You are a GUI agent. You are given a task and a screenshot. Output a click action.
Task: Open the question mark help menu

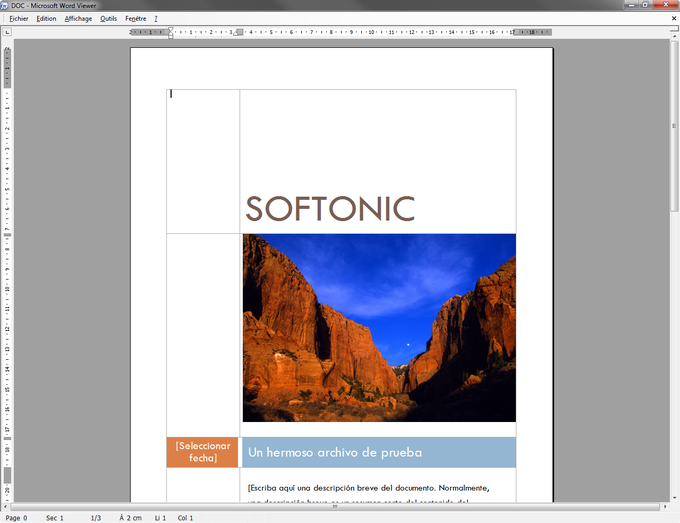156,19
